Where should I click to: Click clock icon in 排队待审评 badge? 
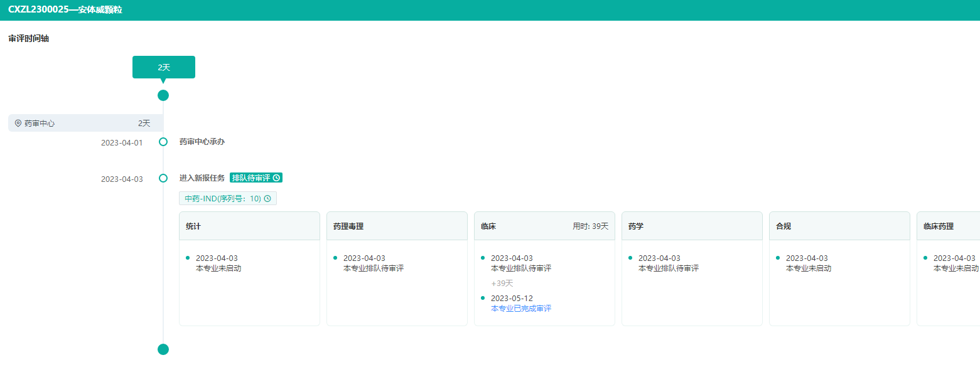coord(276,178)
